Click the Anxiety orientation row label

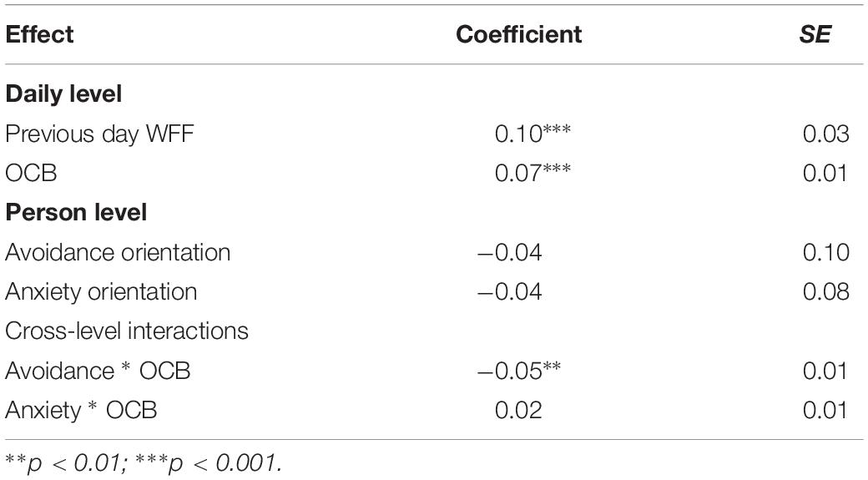pos(101,292)
